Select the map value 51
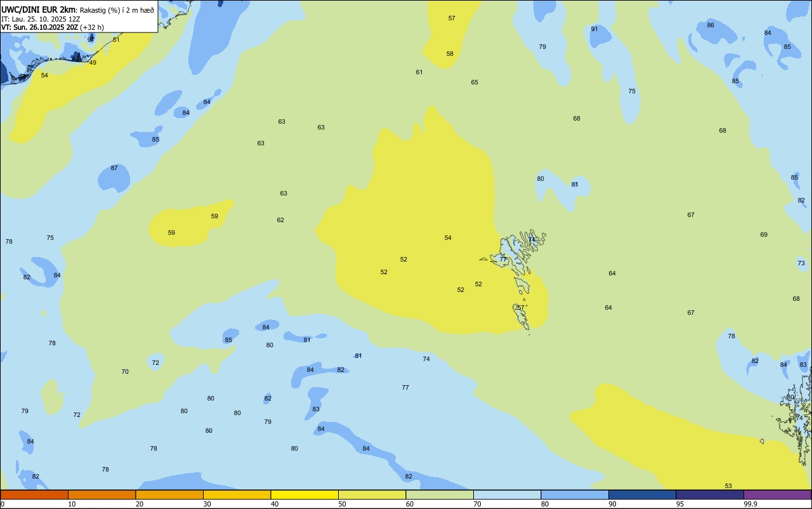 pyautogui.click(x=116, y=40)
